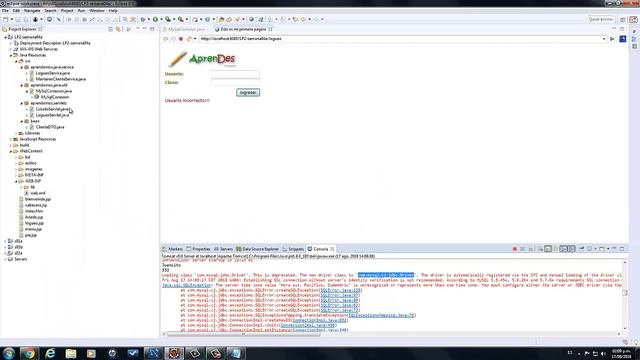This screenshot has height=360, width=640.
Task: Switch to the Markers tab
Action: click(x=173, y=249)
